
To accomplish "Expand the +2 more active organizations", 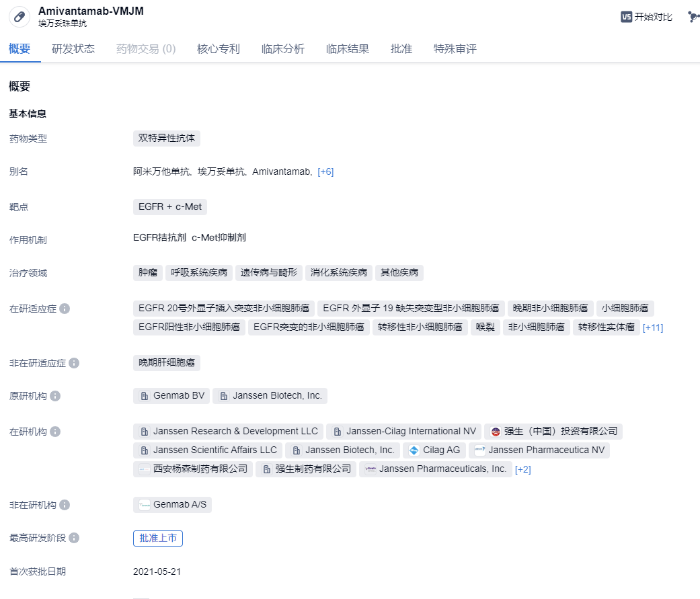I will point(522,469).
